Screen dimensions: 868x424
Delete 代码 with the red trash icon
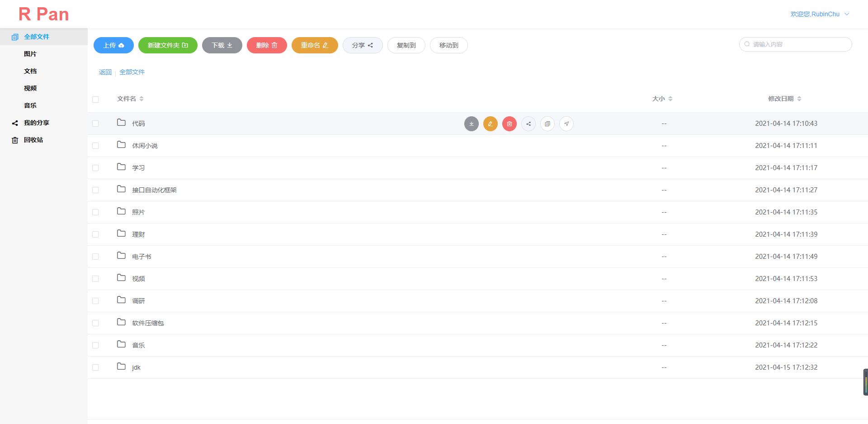tap(509, 123)
